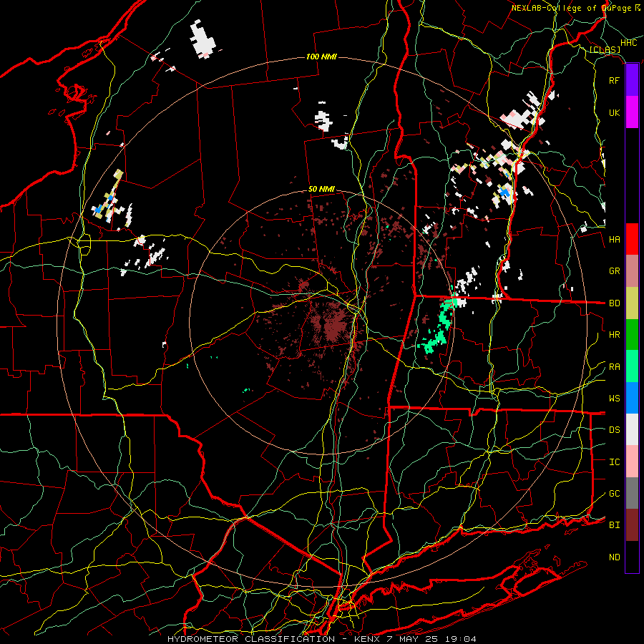Click the 'IC' legend label
644x644 pixels.
(614, 462)
